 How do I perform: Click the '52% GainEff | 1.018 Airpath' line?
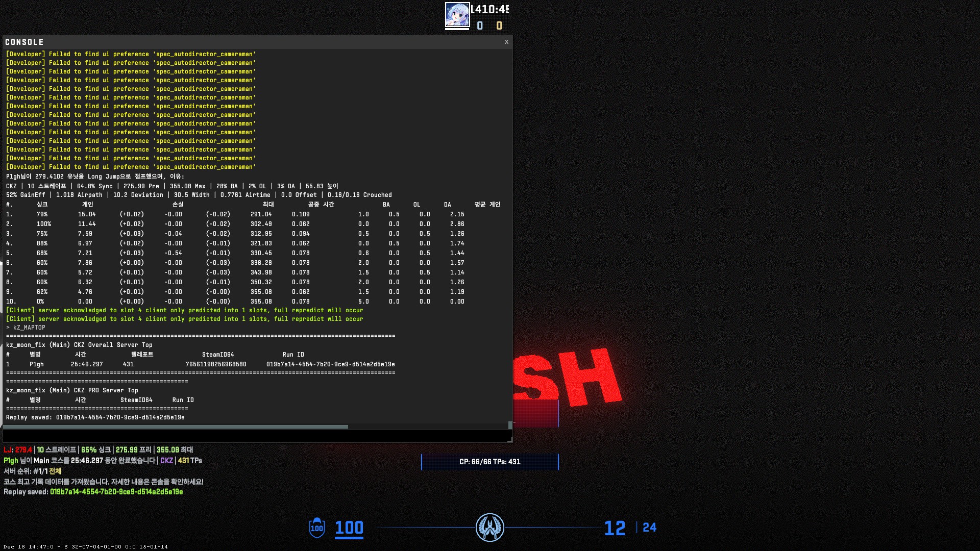pos(199,195)
